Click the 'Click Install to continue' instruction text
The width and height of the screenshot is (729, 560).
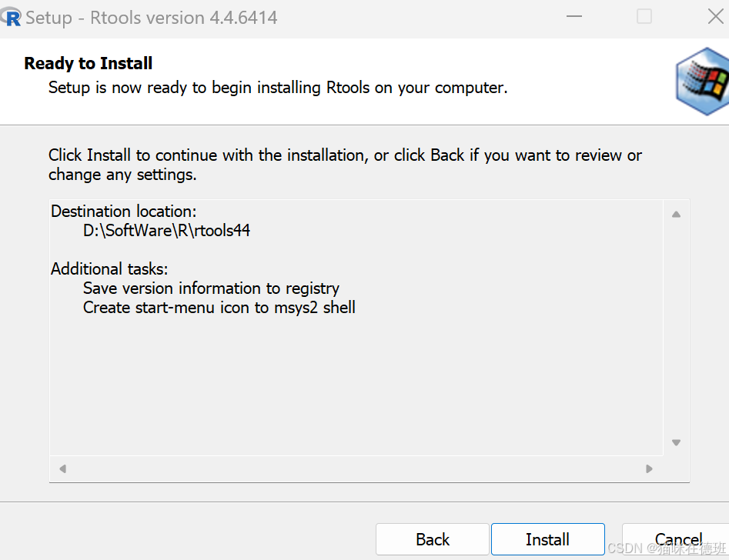click(x=345, y=165)
